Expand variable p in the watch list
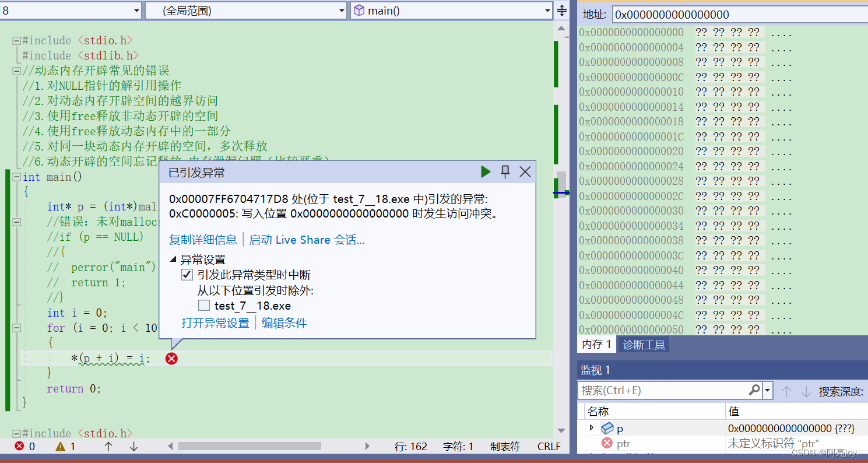 click(x=592, y=428)
